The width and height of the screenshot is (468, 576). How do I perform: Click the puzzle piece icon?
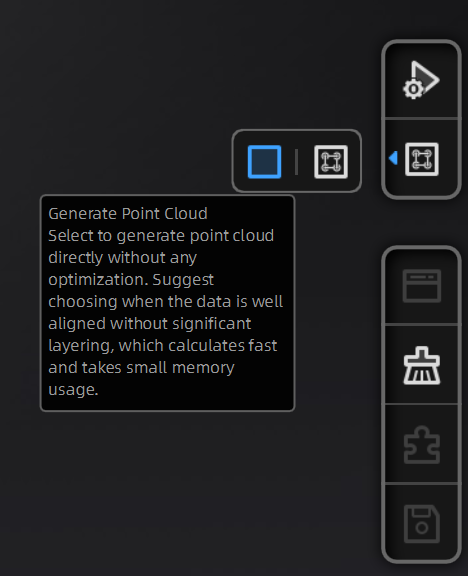coord(422,445)
